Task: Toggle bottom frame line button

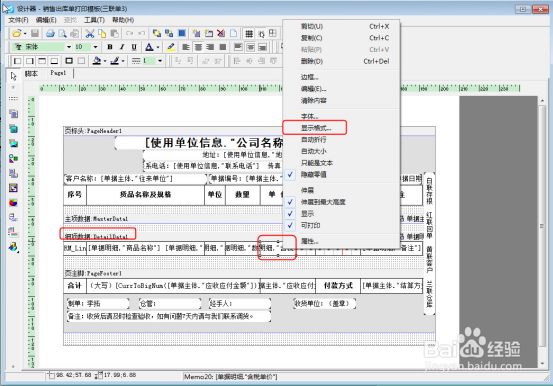Action: tap(54, 61)
